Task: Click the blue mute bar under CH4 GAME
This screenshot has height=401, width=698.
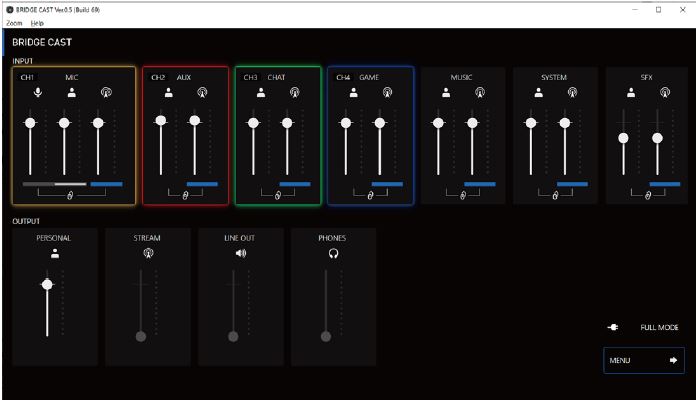Action: pyautogui.click(x=387, y=184)
